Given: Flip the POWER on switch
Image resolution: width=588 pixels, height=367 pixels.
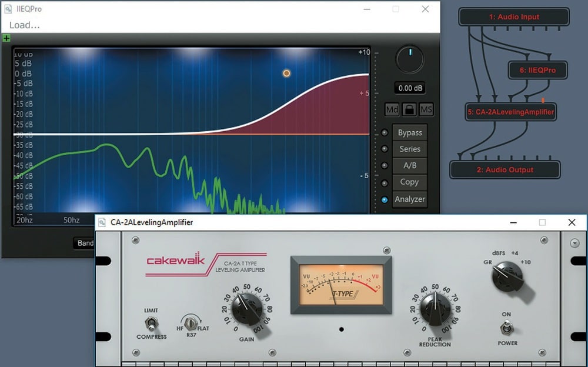Looking at the screenshot, I should pos(507,328).
